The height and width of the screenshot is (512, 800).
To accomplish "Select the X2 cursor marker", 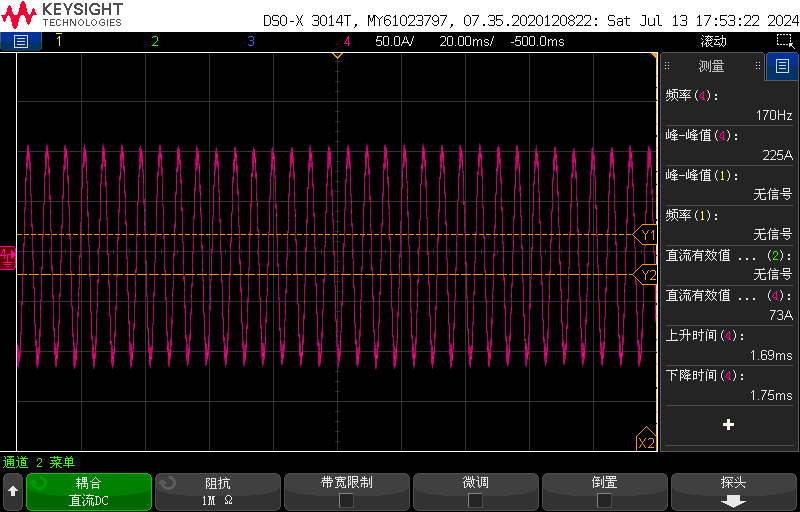I will tap(646, 440).
